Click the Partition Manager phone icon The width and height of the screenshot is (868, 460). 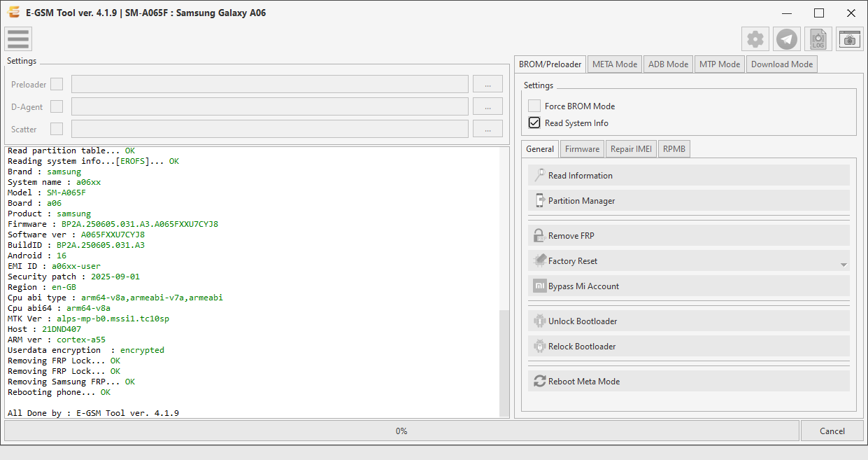pyautogui.click(x=539, y=200)
